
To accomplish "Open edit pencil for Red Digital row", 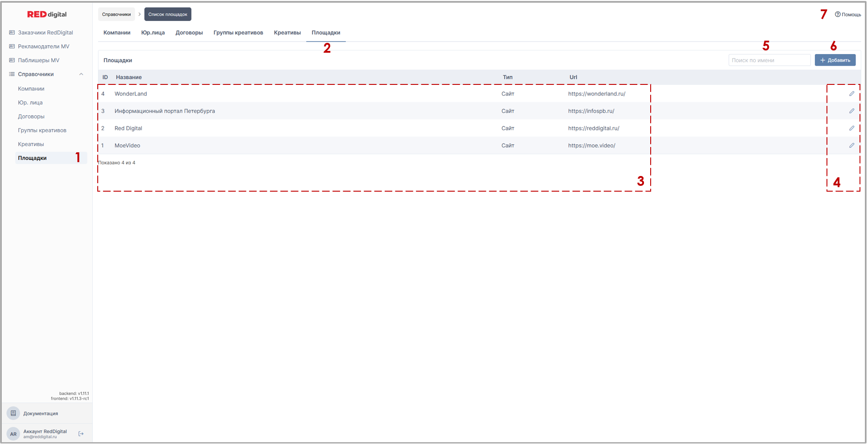I will 851,128.
